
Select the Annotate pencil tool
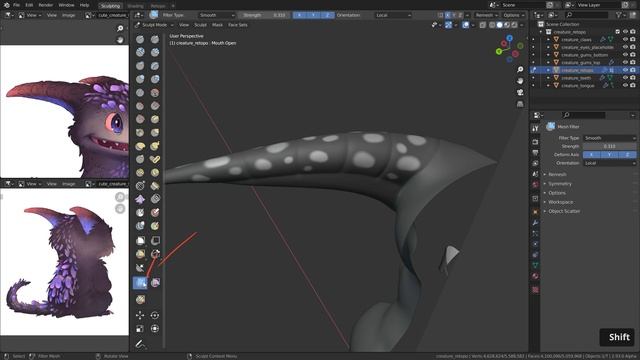click(140, 344)
